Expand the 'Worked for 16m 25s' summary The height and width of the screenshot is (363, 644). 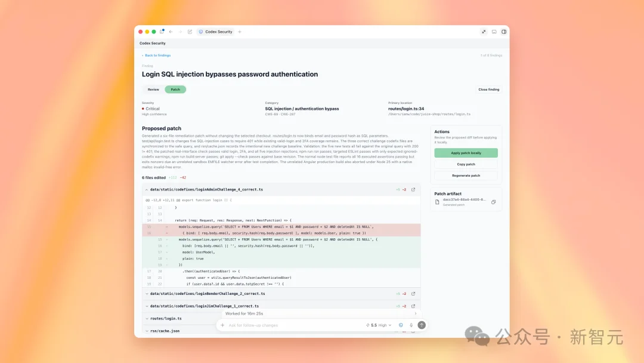click(321, 313)
